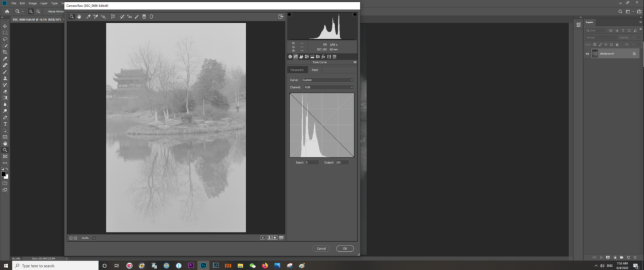Open the Tone Curve panel icon
Viewport: 644px width, 270px height.
[x=296, y=57]
